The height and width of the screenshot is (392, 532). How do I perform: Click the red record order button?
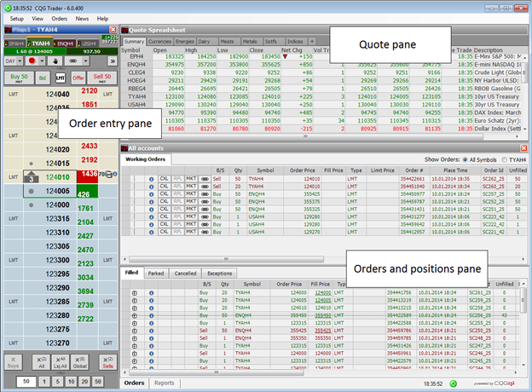tap(32, 61)
